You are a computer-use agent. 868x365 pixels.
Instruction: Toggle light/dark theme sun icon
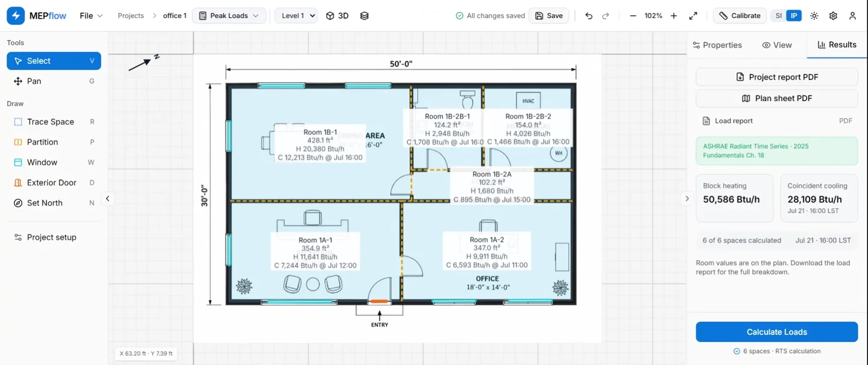point(814,16)
